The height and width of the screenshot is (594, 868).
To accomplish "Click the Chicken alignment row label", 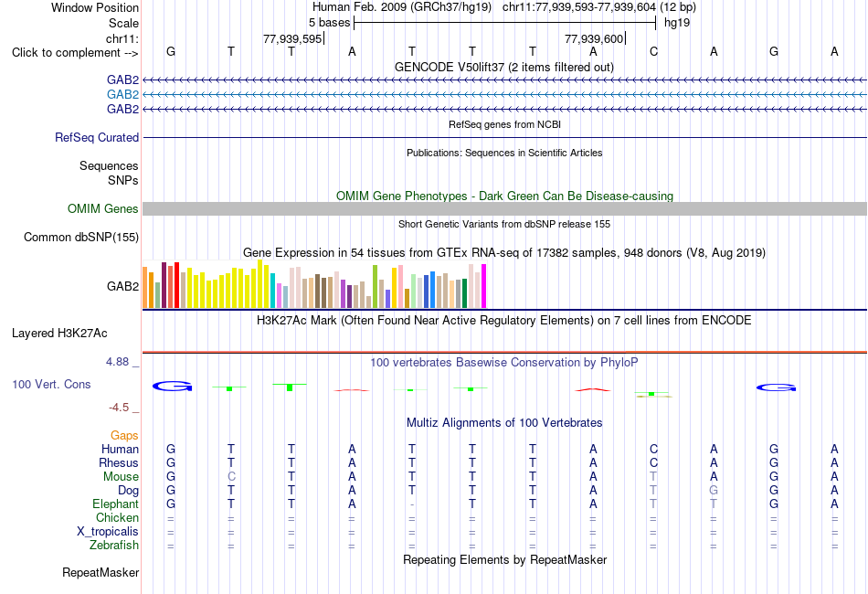I will tap(117, 517).
